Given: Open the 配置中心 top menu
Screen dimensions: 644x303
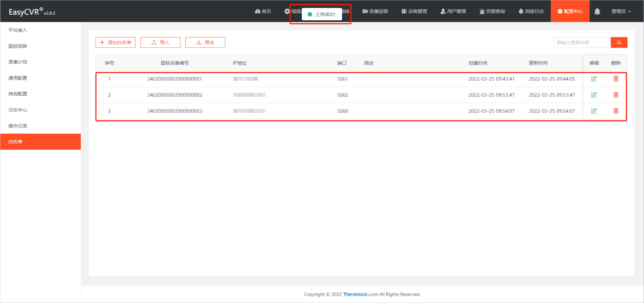Looking at the screenshot, I should 570,11.
